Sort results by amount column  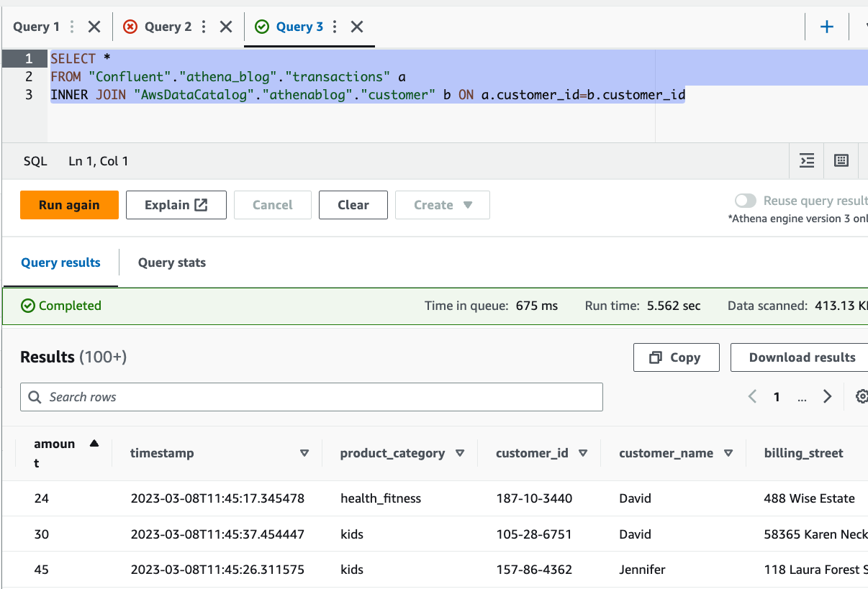[x=94, y=444]
